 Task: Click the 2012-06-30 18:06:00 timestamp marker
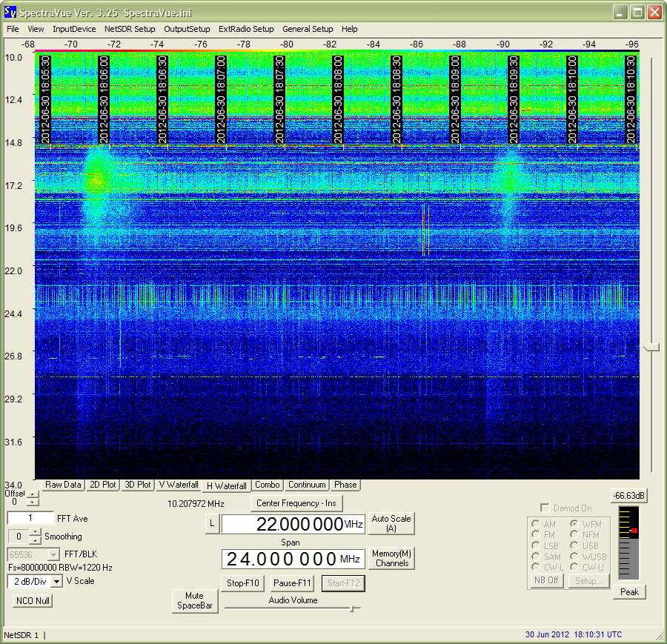[103, 99]
